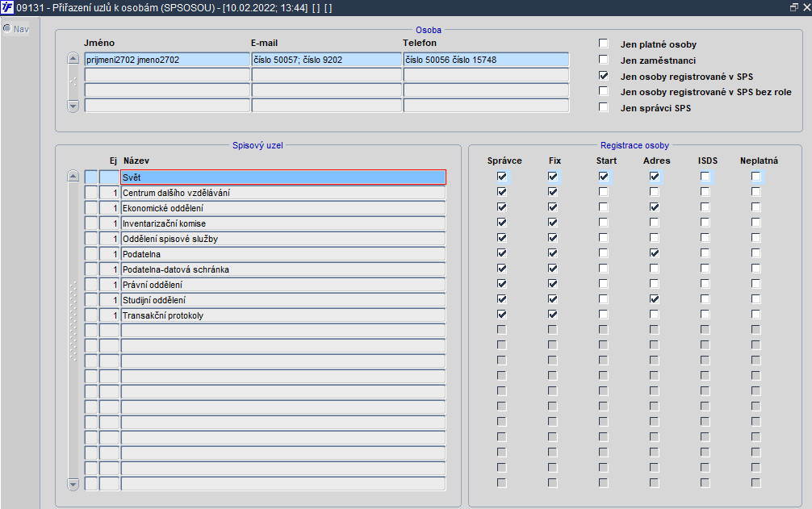
Task: Select Ekonomické oddělení row
Action: pyautogui.click(x=283, y=208)
